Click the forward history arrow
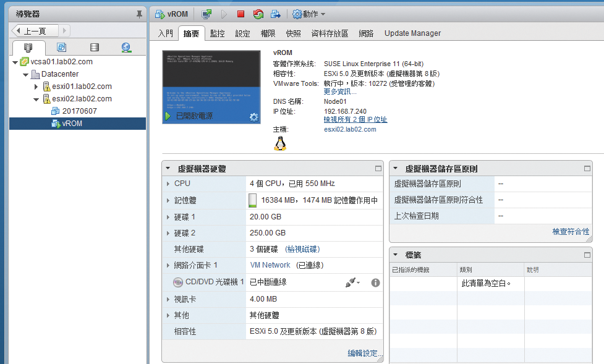Viewport: 604px width, 364px height. (64, 30)
